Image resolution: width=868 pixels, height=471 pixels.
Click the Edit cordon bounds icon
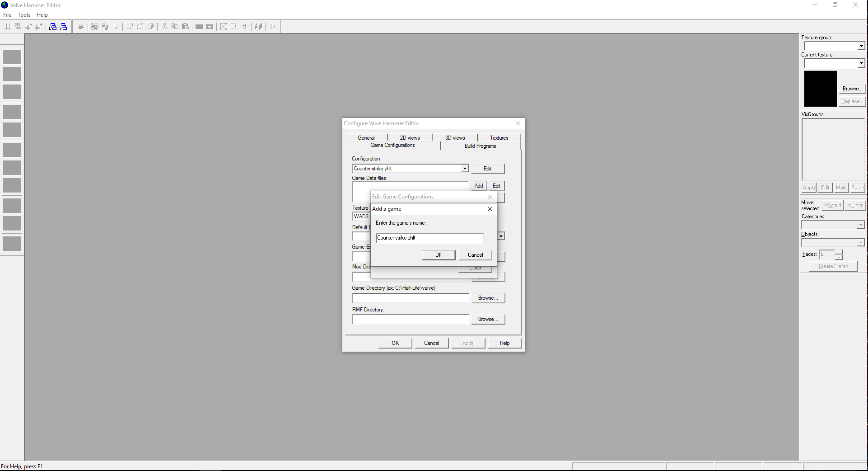pos(210,27)
